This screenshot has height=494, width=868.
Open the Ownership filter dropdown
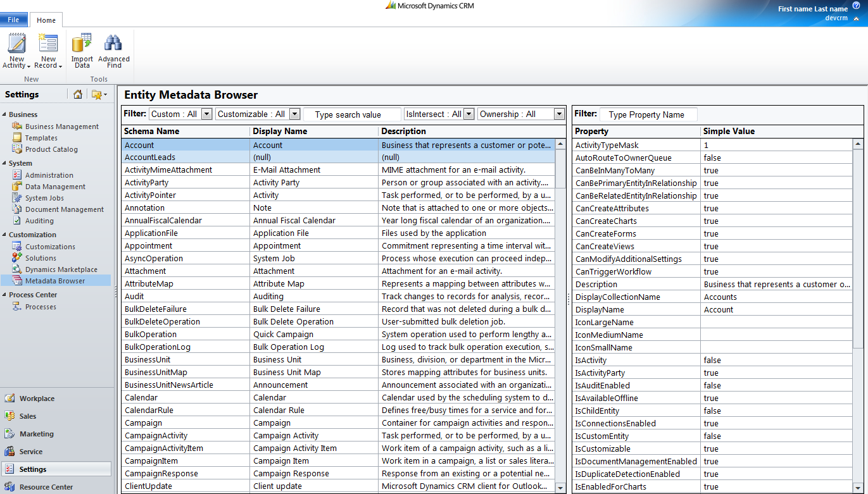(558, 114)
